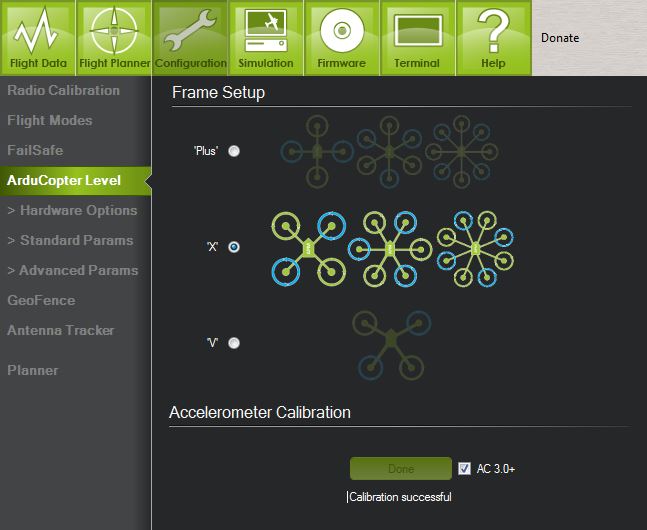Toggle the AC 3.0+ checkbox
The image size is (647, 530).
click(464, 468)
